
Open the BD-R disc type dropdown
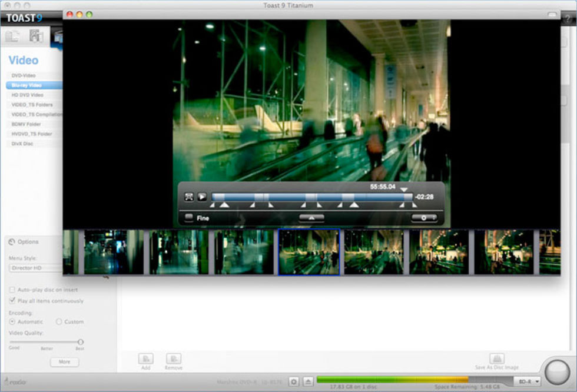[x=527, y=381]
